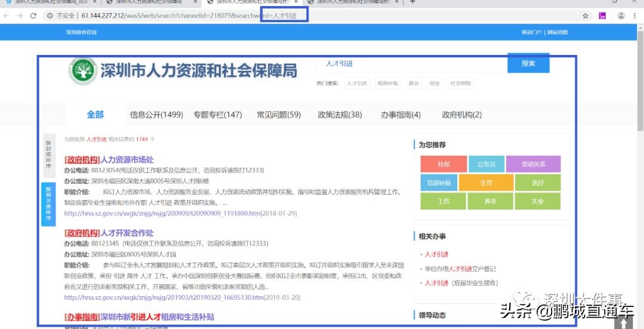Select hot search keyword 社会保险
This screenshot has height=329, width=644.
460,83
